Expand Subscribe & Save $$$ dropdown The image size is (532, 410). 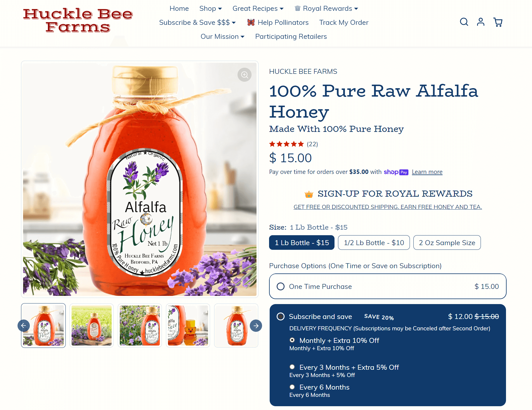pyautogui.click(x=197, y=22)
